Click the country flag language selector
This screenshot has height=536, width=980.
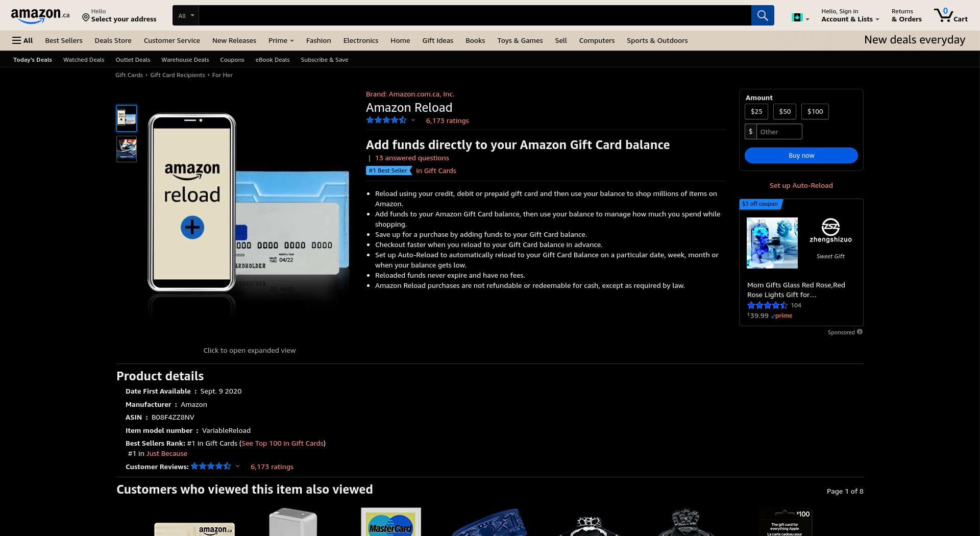tap(800, 18)
